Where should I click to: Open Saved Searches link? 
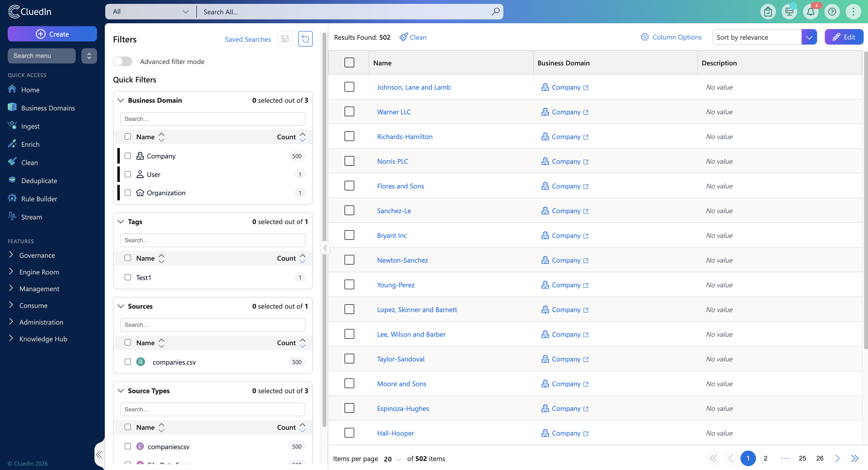[248, 39]
